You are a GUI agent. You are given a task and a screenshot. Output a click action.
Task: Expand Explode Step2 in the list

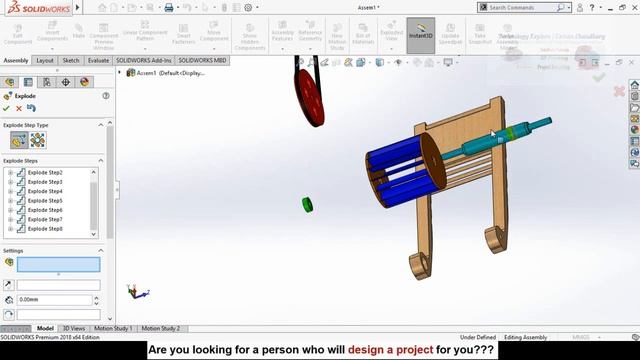coord(10,173)
